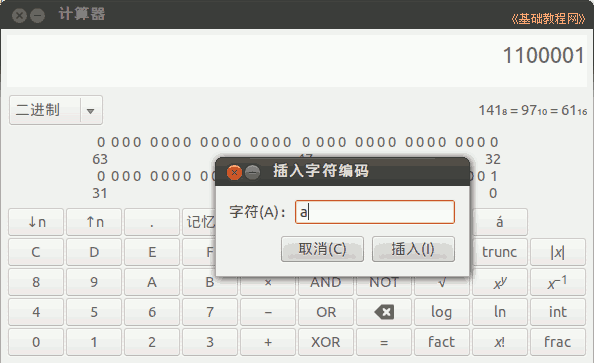Toggle bit 32 above the 32 label
The height and width of the screenshot is (363, 594).
494,142
